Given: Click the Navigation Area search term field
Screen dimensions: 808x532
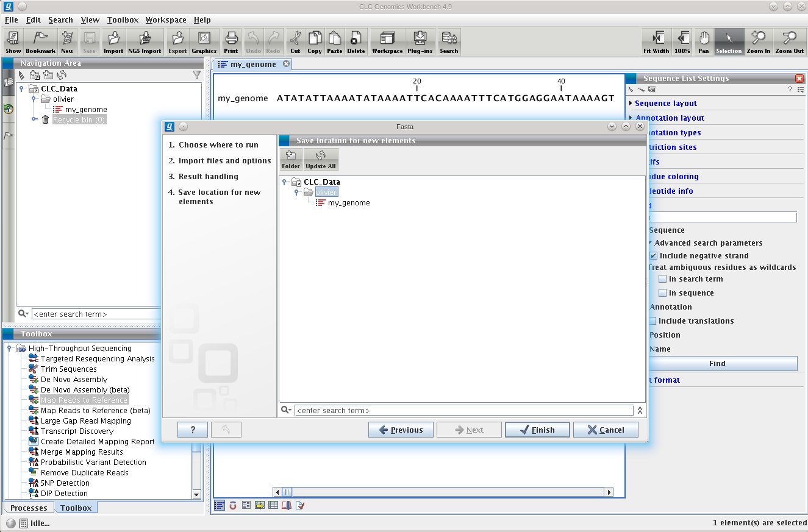Looking at the screenshot, I should (x=96, y=314).
